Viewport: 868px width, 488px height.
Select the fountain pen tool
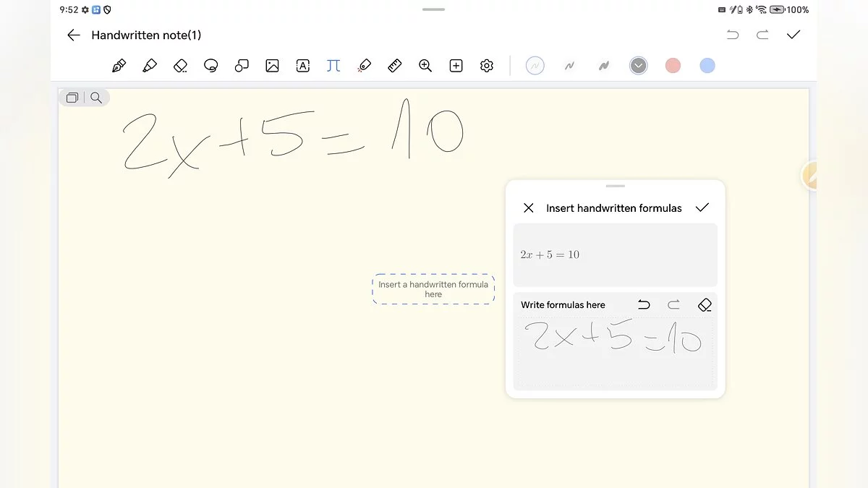(x=119, y=66)
